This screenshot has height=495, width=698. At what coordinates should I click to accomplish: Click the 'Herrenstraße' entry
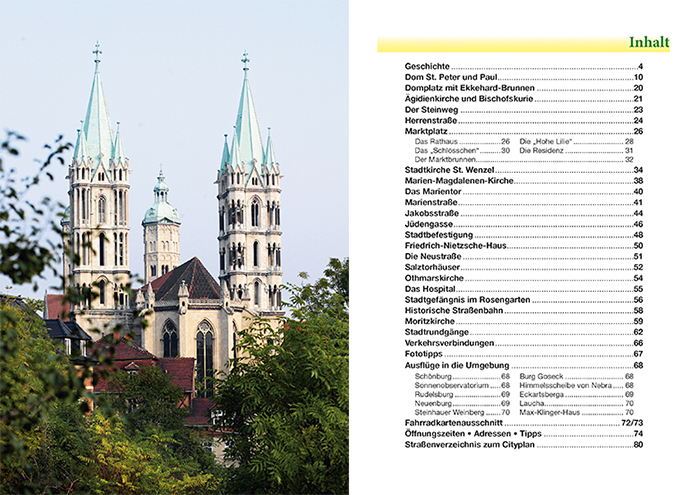tap(524, 120)
